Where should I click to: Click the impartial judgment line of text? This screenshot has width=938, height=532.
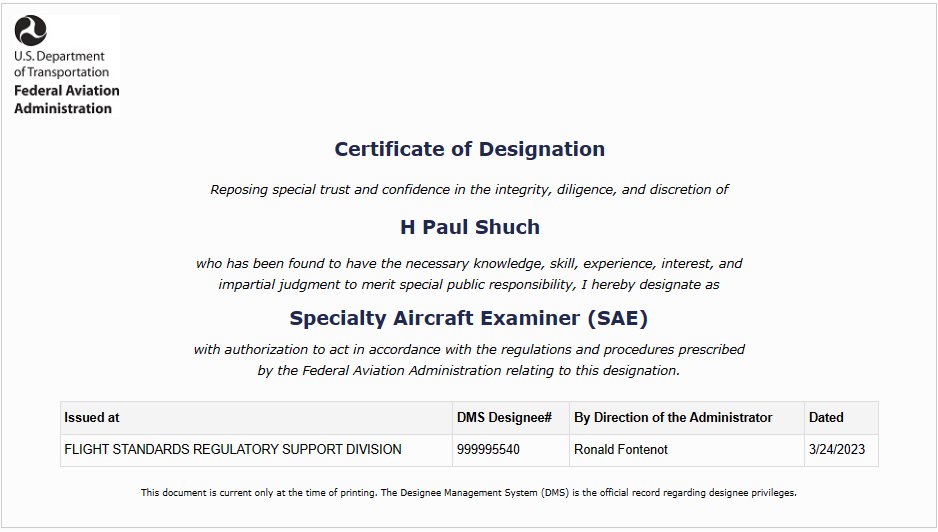coord(469,284)
